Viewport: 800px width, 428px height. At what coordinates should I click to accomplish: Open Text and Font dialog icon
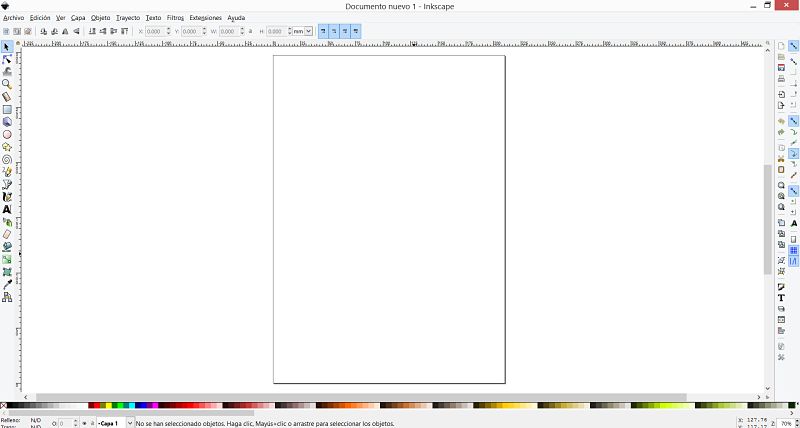(781, 298)
